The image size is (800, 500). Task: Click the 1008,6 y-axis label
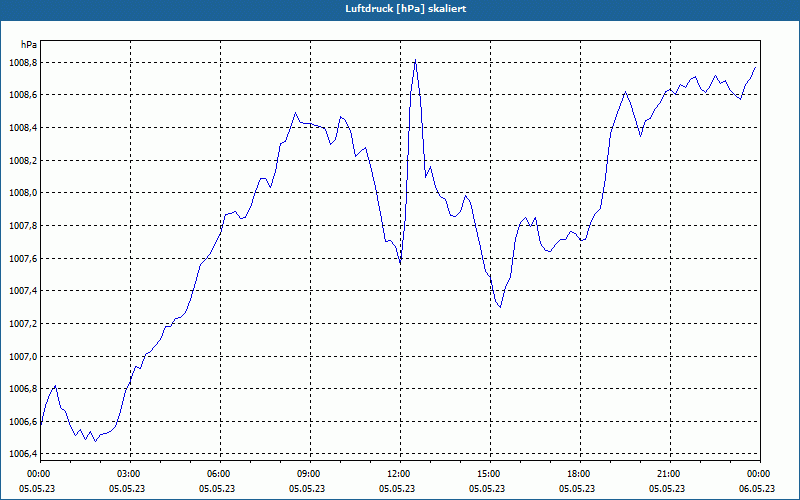23,95
